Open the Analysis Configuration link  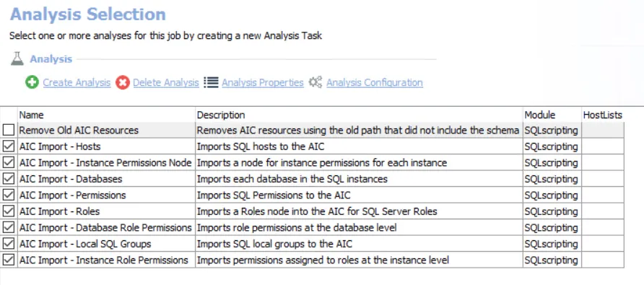pyautogui.click(x=375, y=82)
